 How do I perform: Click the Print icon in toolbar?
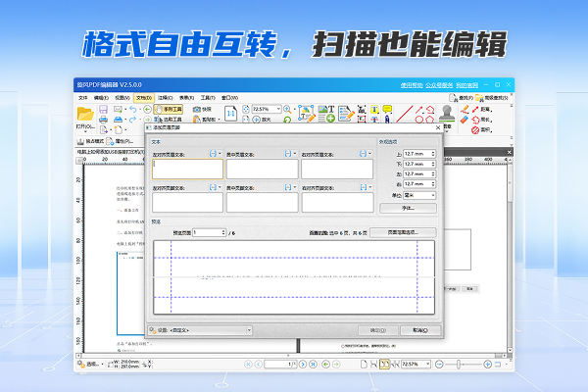pyautogui.click(x=103, y=120)
